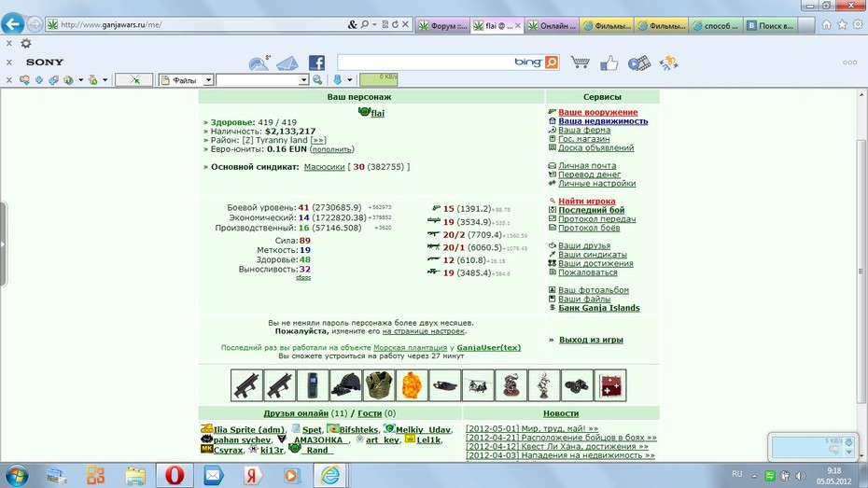Image resolution: width=868 pixels, height=488 pixels.
Task: Click the page vertical scrollbar
Action: pyautogui.click(x=861, y=272)
